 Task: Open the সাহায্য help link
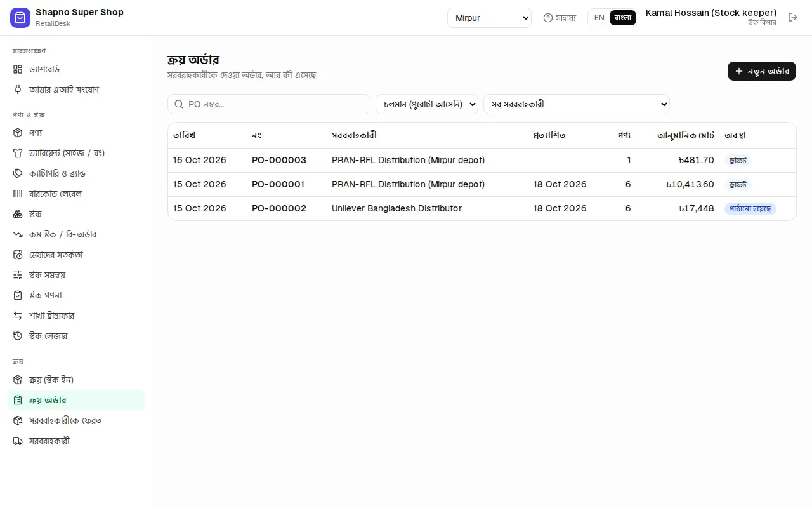pyautogui.click(x=560, y=18)
